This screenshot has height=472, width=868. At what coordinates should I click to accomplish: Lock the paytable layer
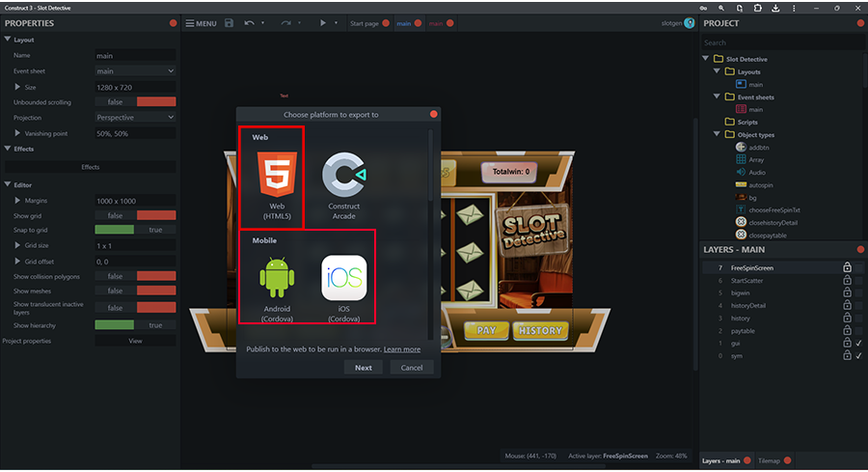[847, 331]
